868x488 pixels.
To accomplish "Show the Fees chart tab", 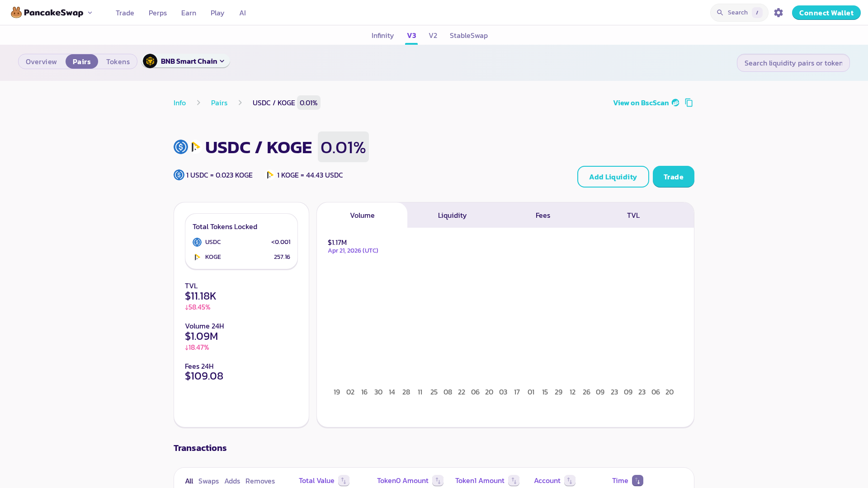I will point(543,215).
